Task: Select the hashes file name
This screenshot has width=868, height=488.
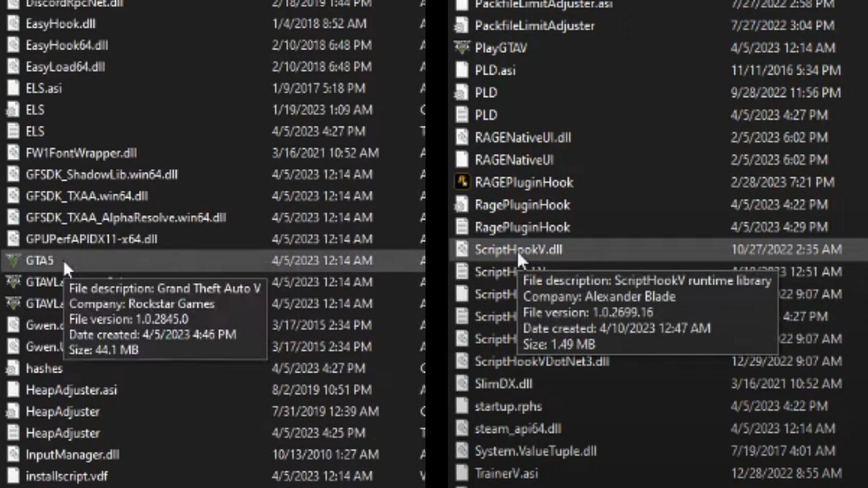Action: [x=44, y=368]
